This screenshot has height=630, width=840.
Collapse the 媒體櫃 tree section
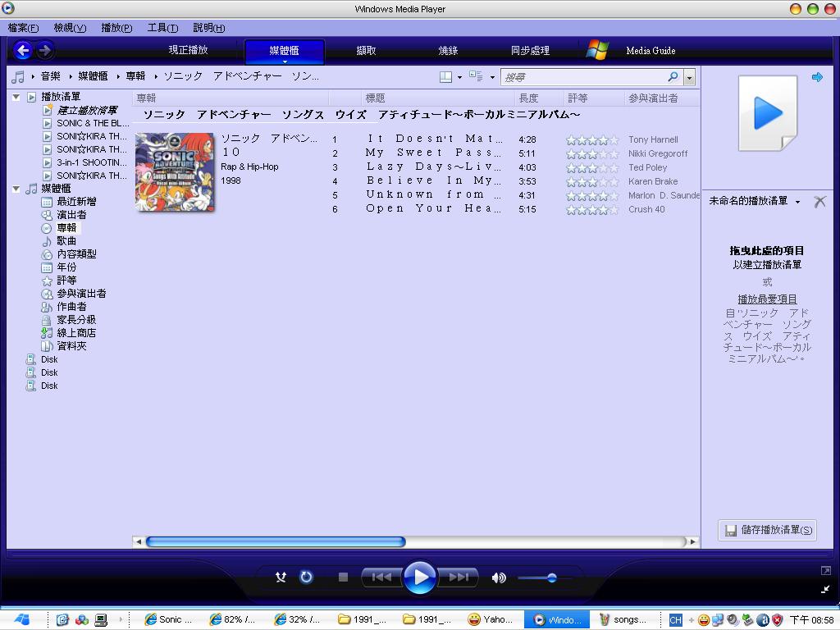(16, 188)
